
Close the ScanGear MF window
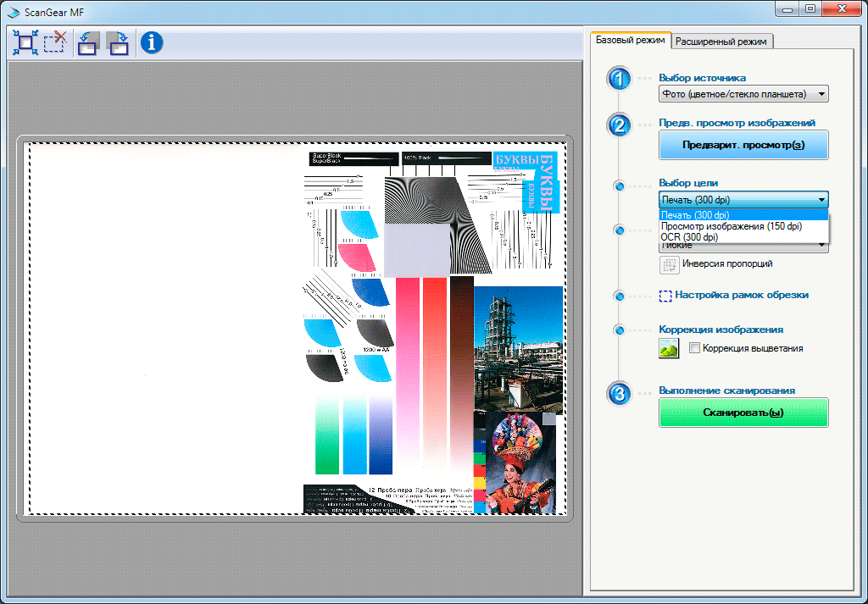point(842,9)
